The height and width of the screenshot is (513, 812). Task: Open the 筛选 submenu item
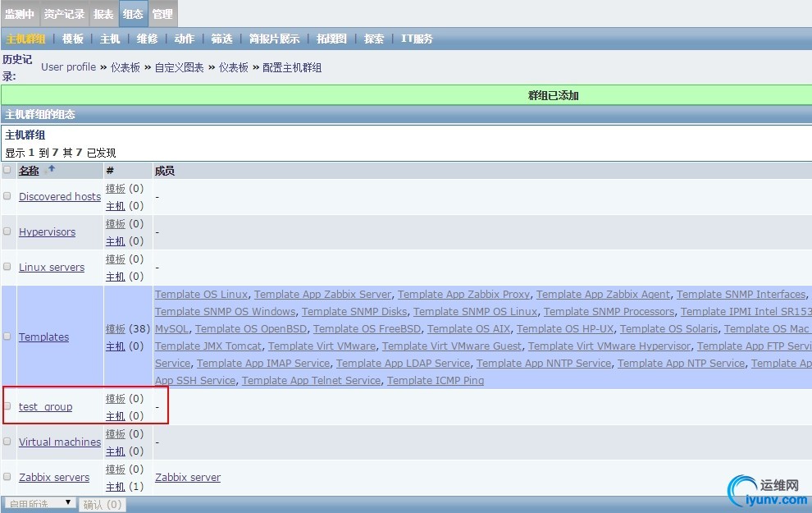click(221, 39)
